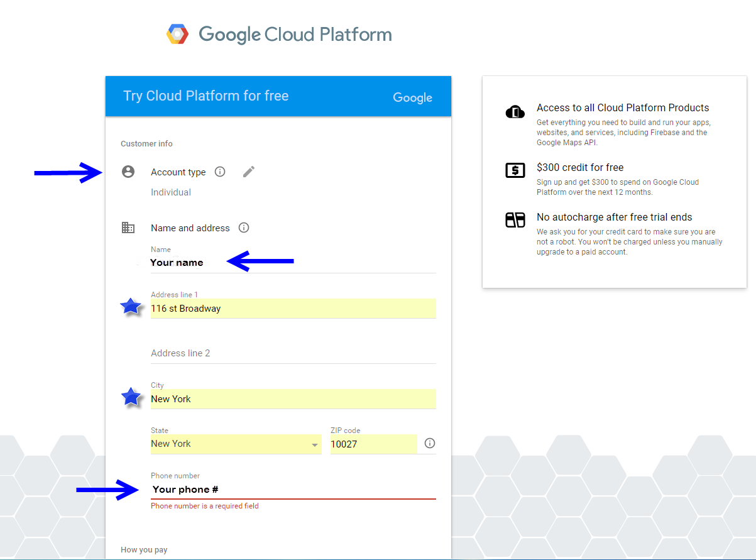Viewport: 756px width, 560px height.
Task: Click the Account type person icon
Action: [x=128, y=172]
